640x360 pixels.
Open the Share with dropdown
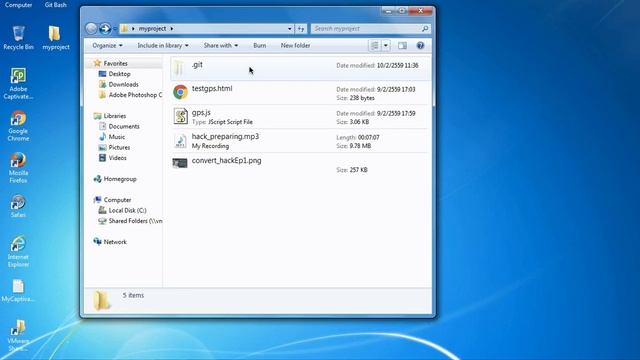coord(221,46)
